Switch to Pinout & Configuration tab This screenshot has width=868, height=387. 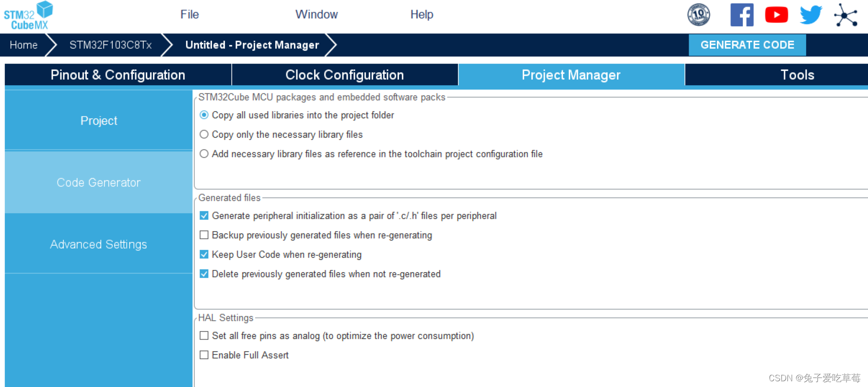click(118, 75)
